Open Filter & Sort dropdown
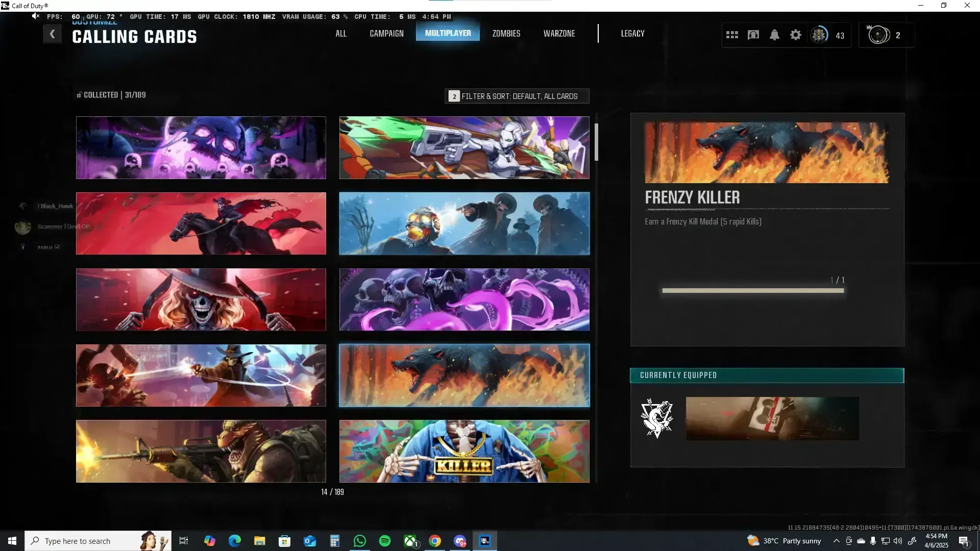Viewport: 980px width, 551px height. [517, 96]
